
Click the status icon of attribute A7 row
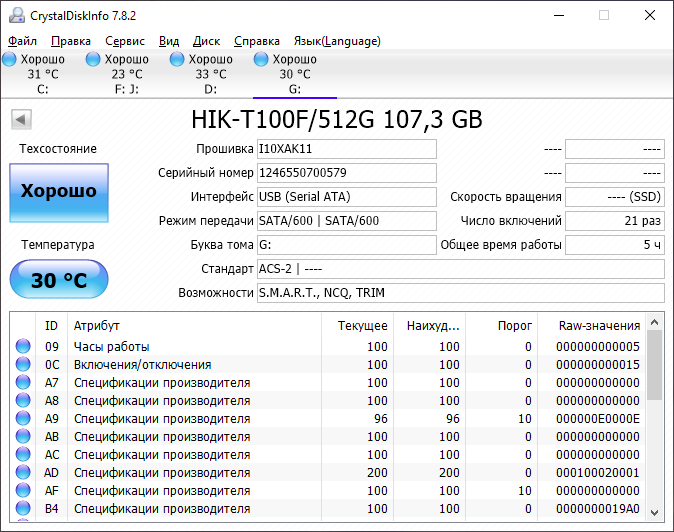[23, 382]
